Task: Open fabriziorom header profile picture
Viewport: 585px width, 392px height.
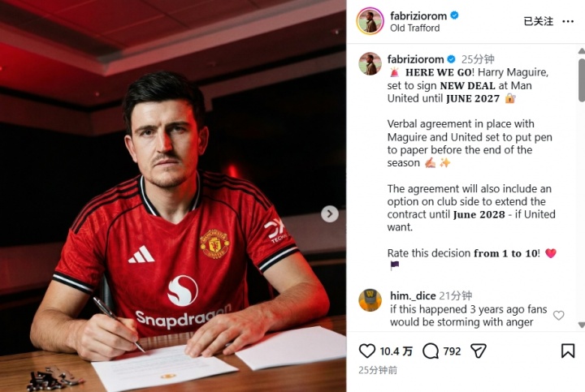Action: [370, 21]
